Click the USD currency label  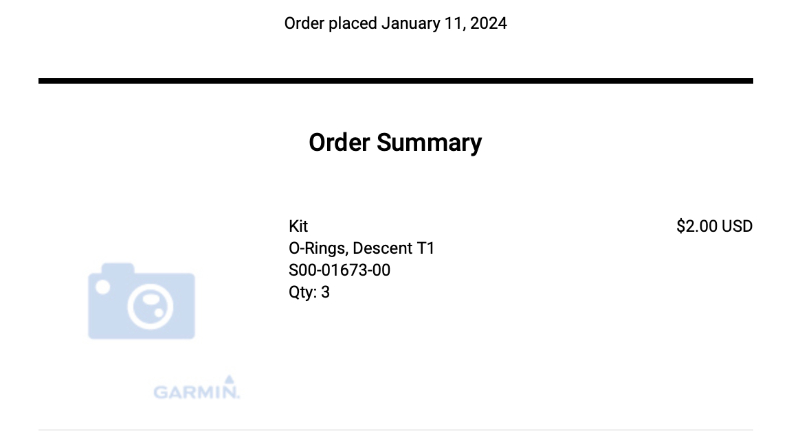(737, 226)
